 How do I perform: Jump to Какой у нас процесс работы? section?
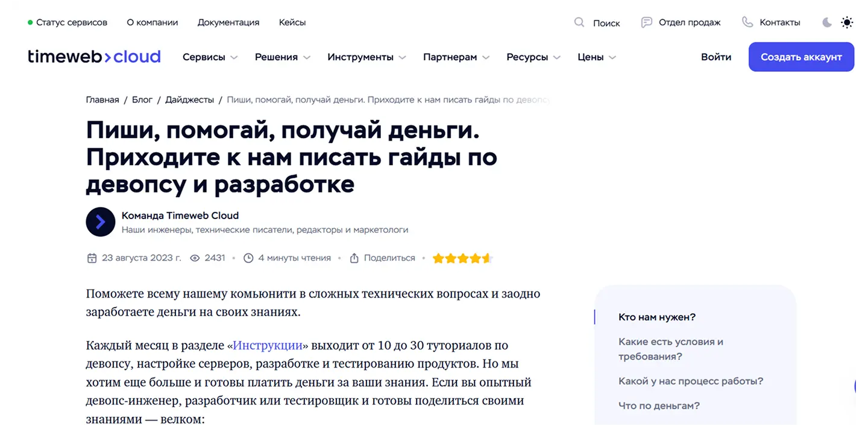pos(691,381)
